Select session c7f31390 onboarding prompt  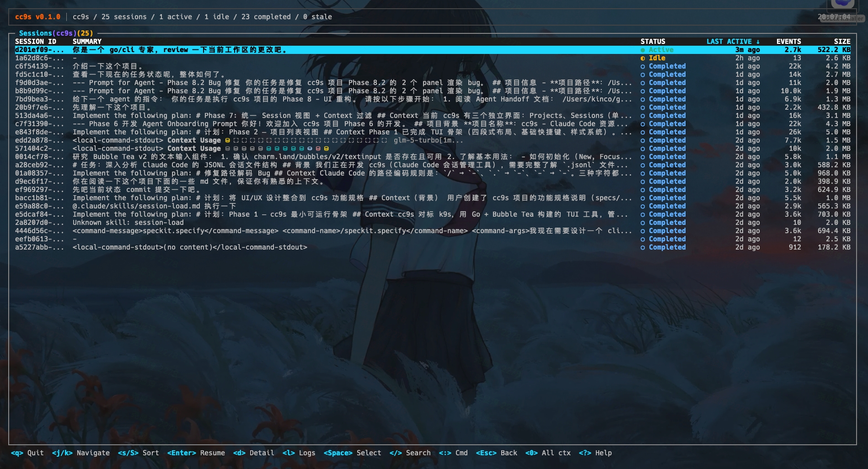click(433, 124)
